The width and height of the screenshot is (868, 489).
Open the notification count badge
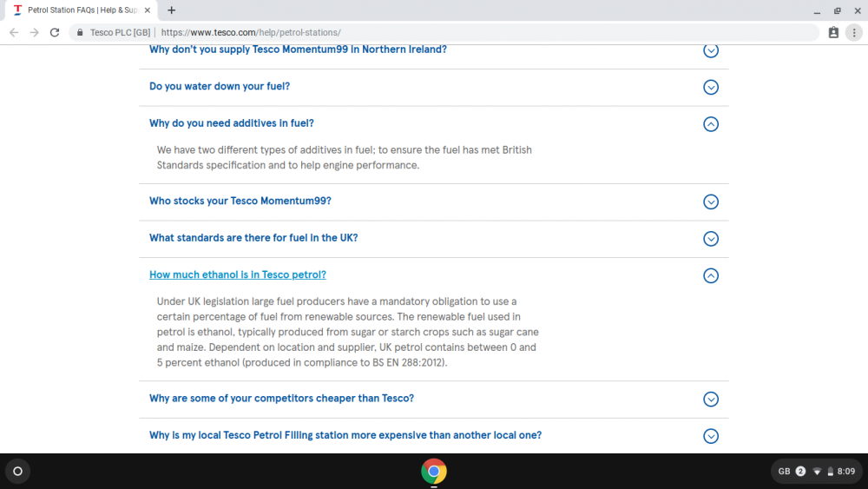click(800, 472)
